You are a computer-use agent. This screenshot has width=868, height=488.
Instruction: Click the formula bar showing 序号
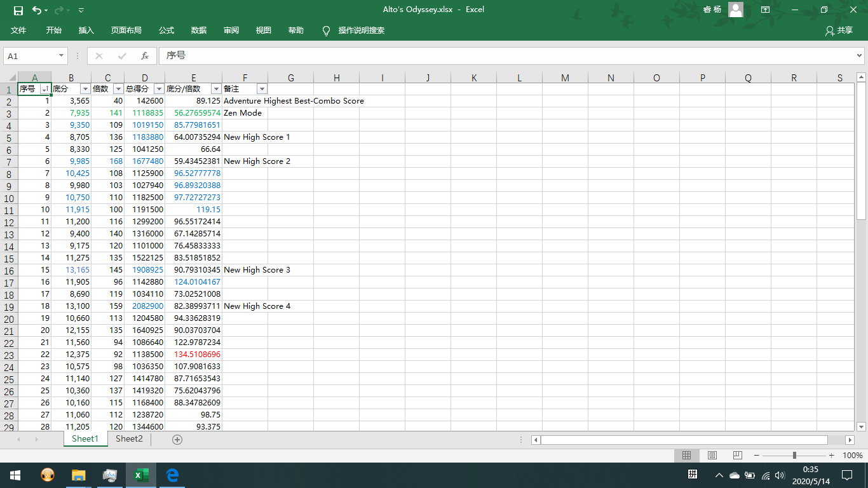[x=505, y=56]
